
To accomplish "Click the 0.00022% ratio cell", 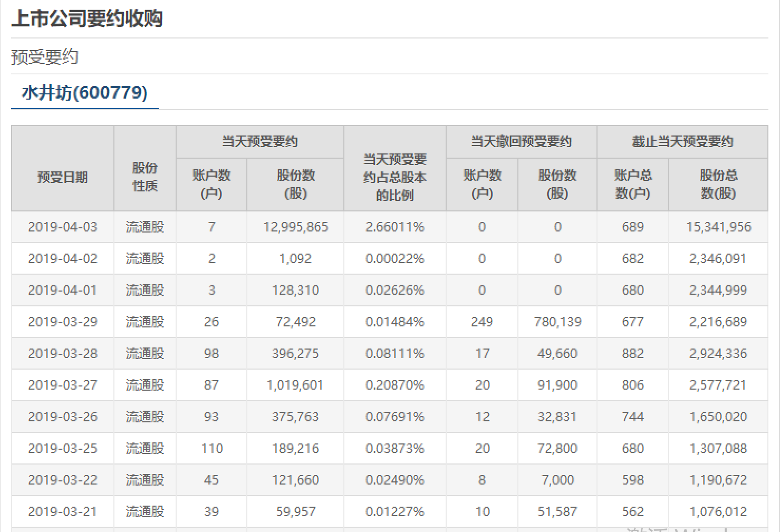I will (395, 259).
